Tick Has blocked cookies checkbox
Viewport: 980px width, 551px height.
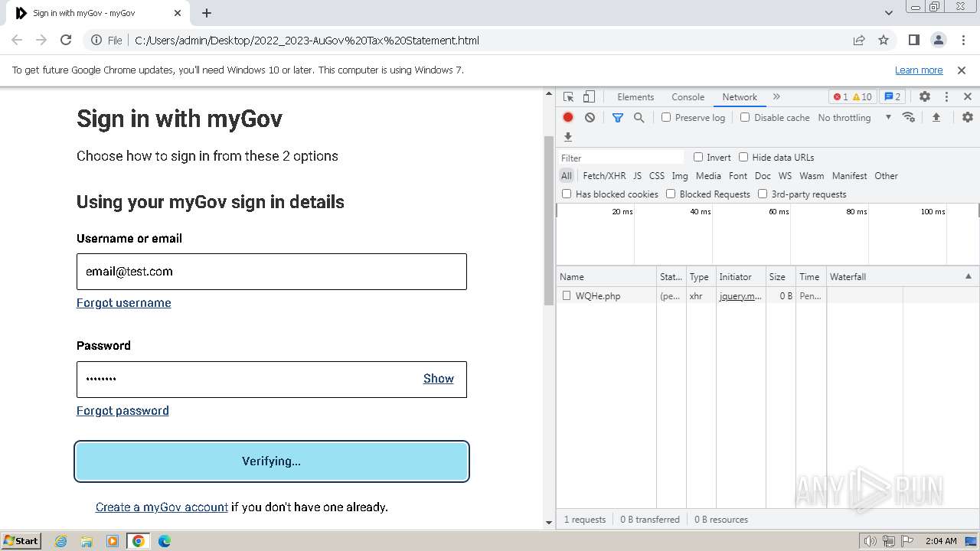pos(567,194)
